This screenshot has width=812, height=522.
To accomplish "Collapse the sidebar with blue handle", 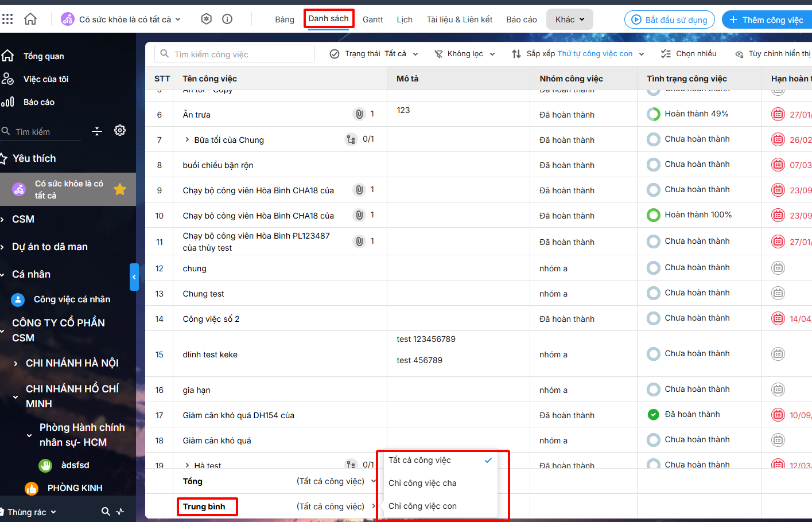I will click(x=134, y=277).
